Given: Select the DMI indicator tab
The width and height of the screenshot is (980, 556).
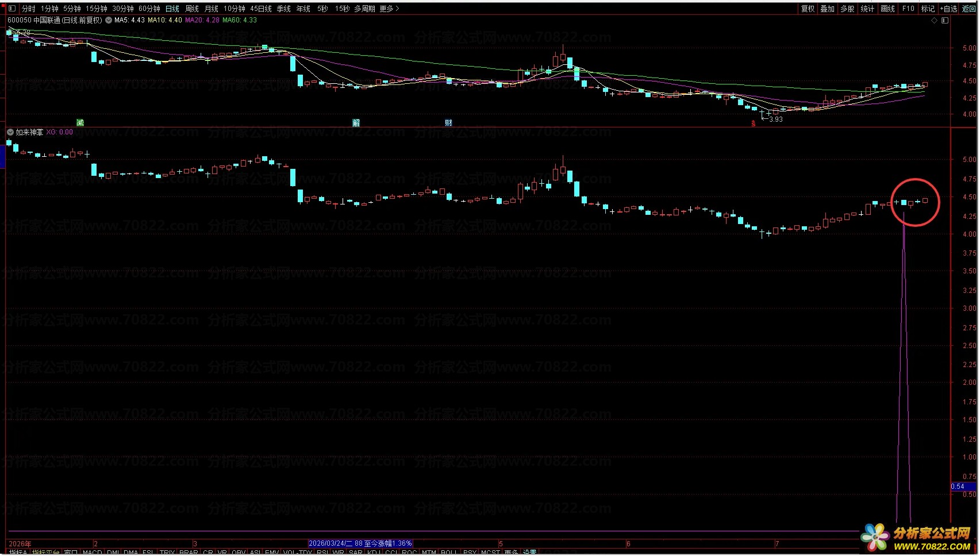Looking at the screenshot, I should coord(113,553).
